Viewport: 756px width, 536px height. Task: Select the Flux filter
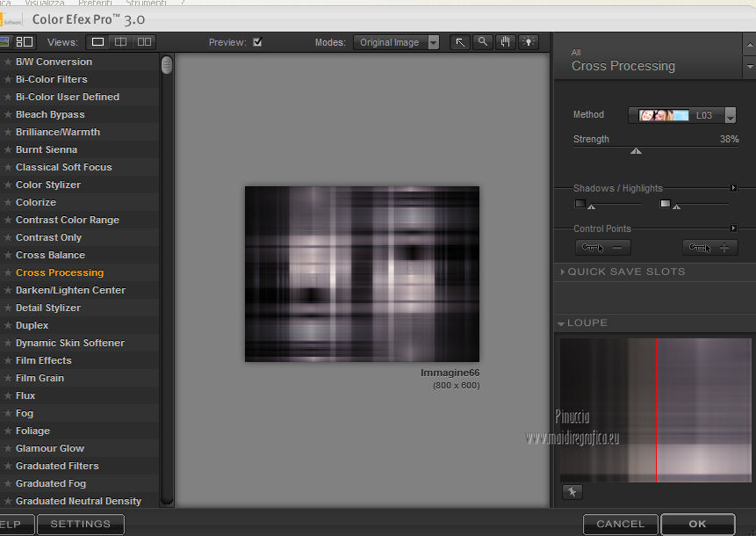[x=25, y=395]
